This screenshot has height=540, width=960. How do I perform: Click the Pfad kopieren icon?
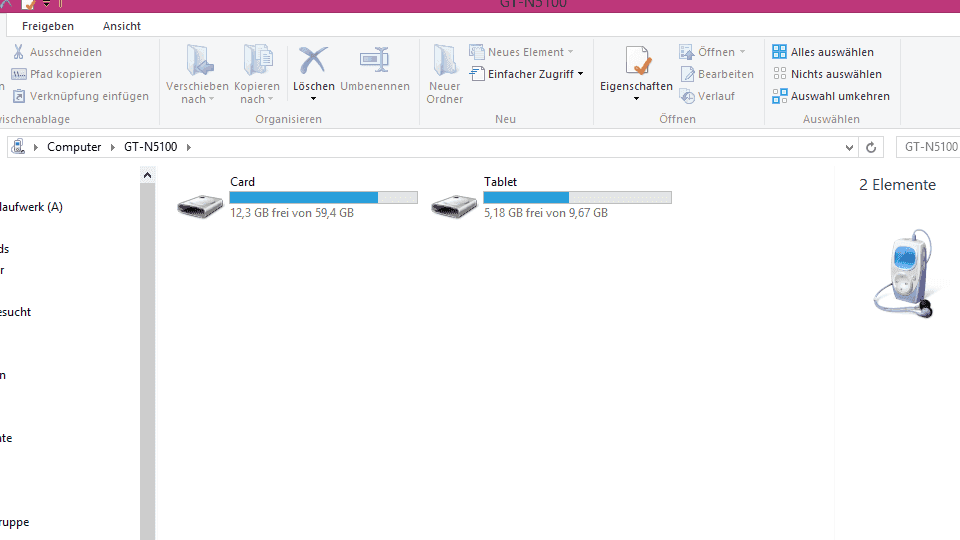point(19,74)
